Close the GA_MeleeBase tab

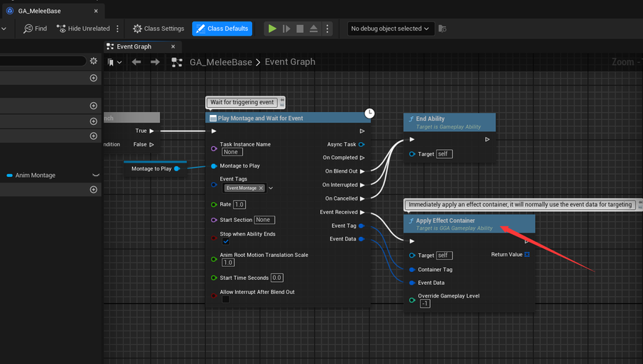pos(96,11)
